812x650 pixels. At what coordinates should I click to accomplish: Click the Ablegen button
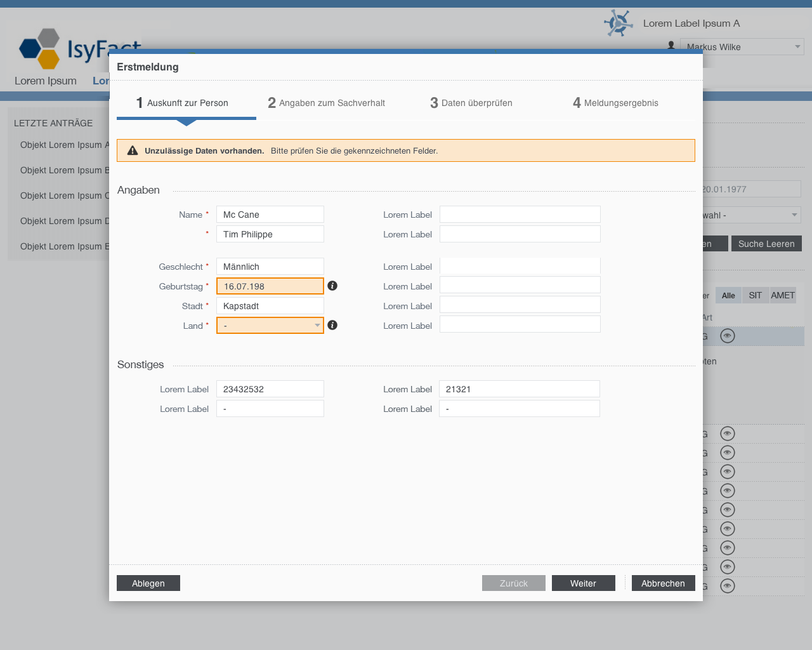pyautogui.click(x=148, y=583)
